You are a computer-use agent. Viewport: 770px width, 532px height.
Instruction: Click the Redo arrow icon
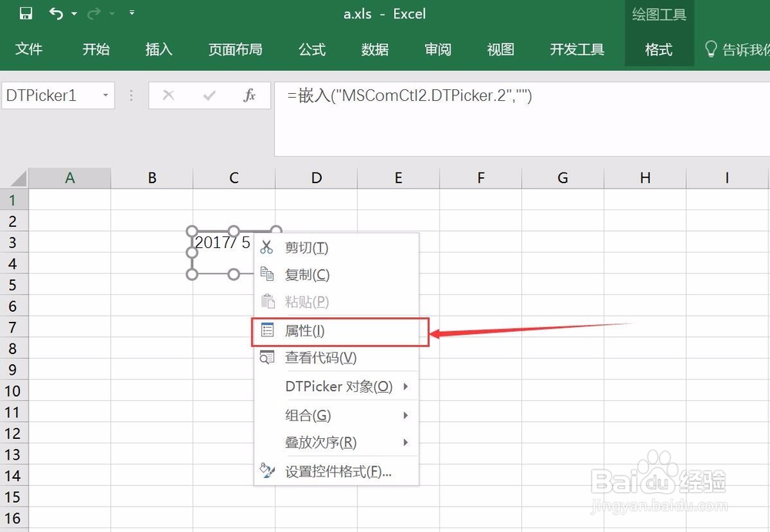(94, 14)
